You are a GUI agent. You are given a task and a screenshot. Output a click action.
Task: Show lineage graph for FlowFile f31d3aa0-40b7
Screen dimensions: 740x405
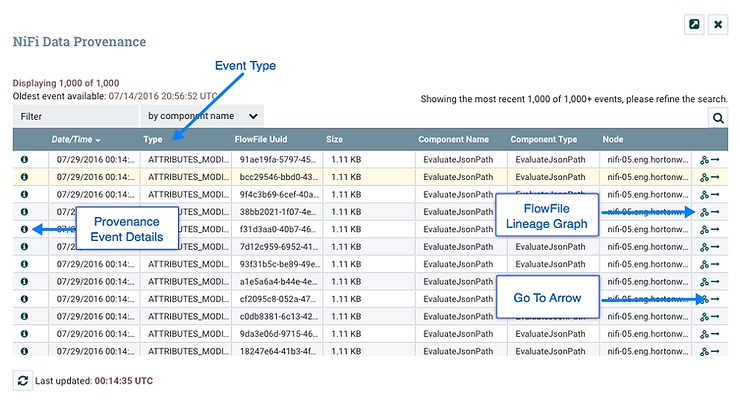click(x=704, y=230)
